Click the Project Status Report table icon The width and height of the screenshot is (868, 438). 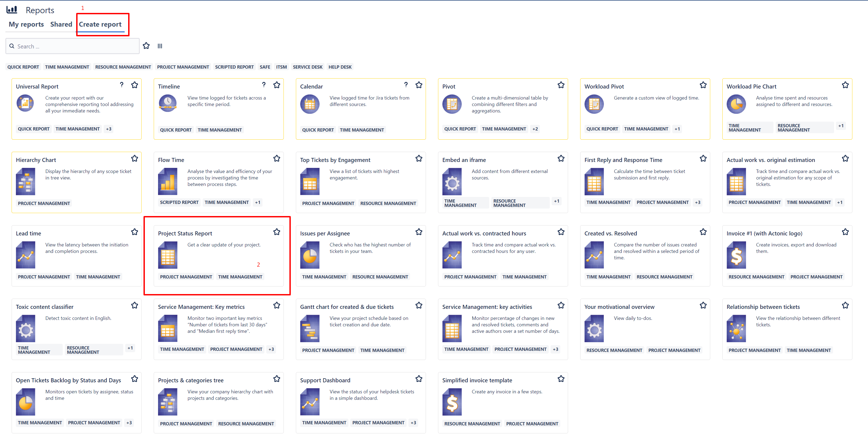click(168, 255)
